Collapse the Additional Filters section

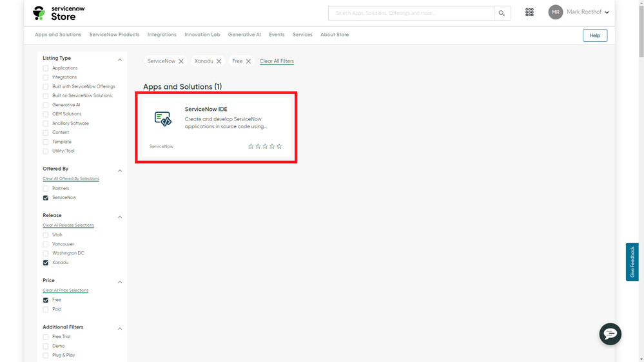pos(120,329)
